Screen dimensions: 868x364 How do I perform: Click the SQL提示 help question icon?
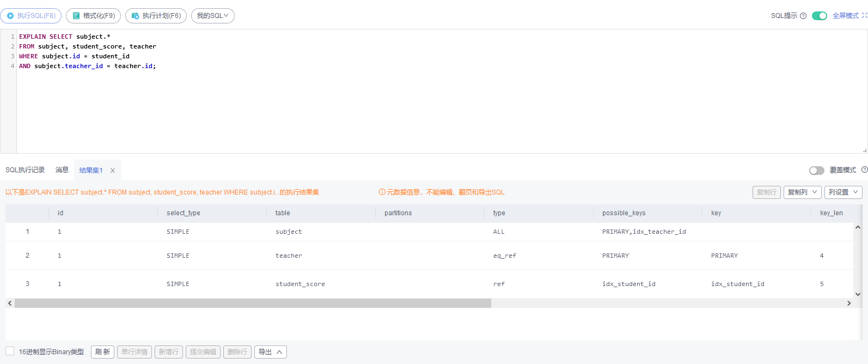point(803,16)
